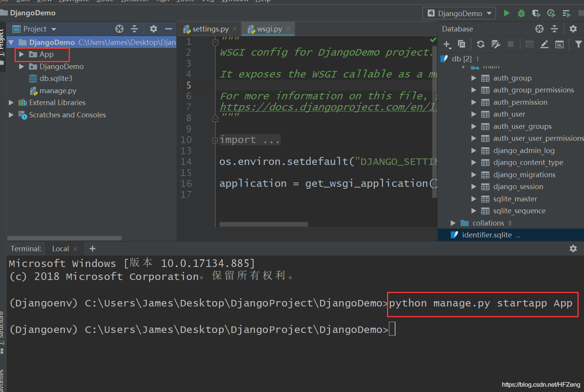Image resolution: width=584 pixels, height=392 pixels.
Task: Expand the DjangoDemo subfolder
Action: (x=22, y=67)
